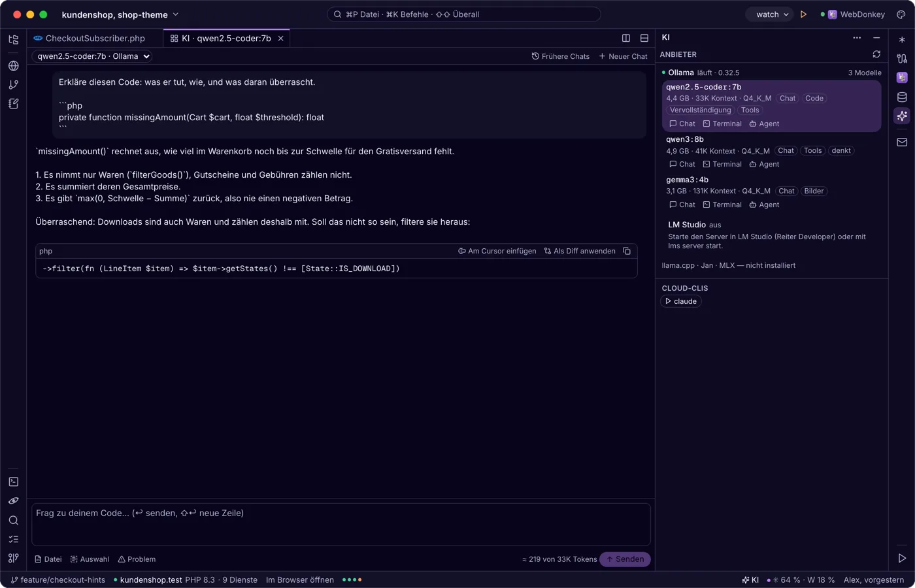Attach Auswahl context to the prompt
Viewport: 915px width, 588px height.
tap(90, 559)
